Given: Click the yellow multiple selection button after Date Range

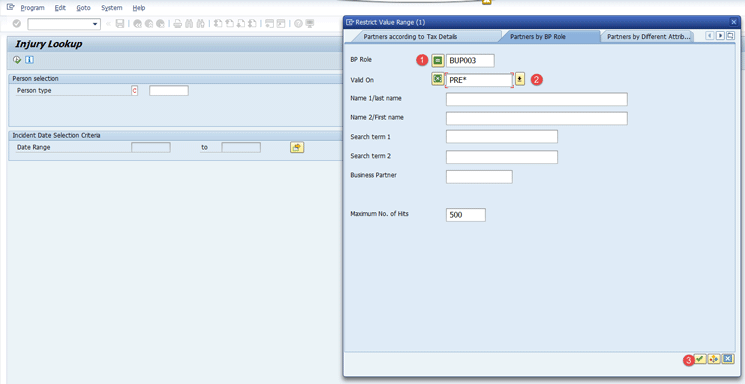Looking at the screenshot, I should coord(297,147).
